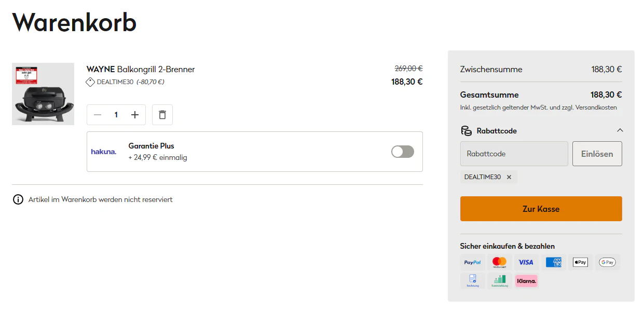Image resolution: width=644 pixels, height=310 pixels.
Task: Click the quantity value 1
Action: [x=116, y=115]
